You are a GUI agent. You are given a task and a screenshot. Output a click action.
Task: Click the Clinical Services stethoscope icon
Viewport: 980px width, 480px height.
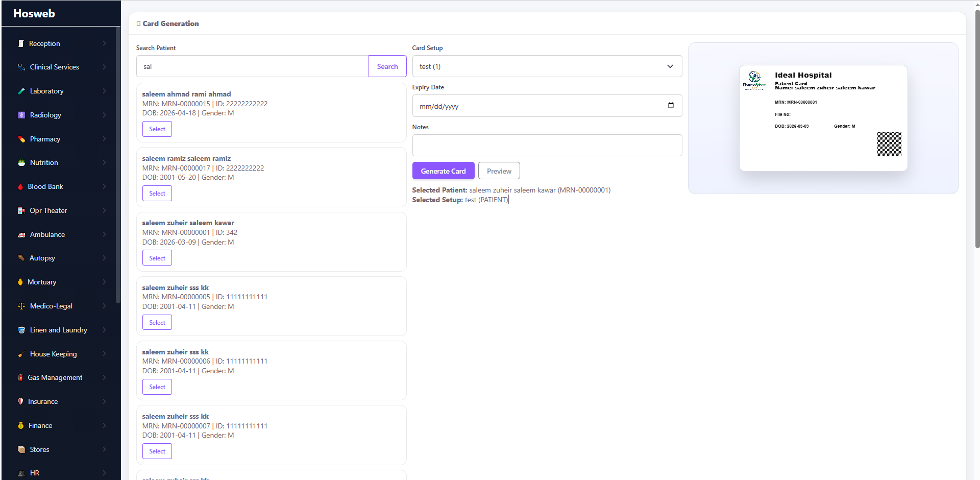tap(21, 67)
